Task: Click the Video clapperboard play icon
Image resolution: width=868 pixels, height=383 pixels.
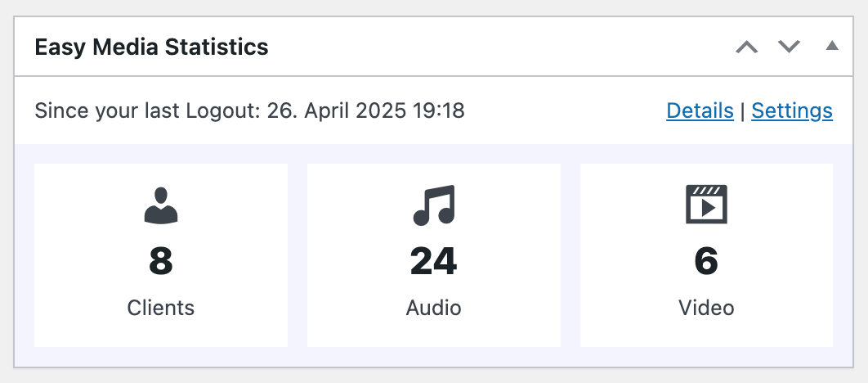Action: (706, 205)
